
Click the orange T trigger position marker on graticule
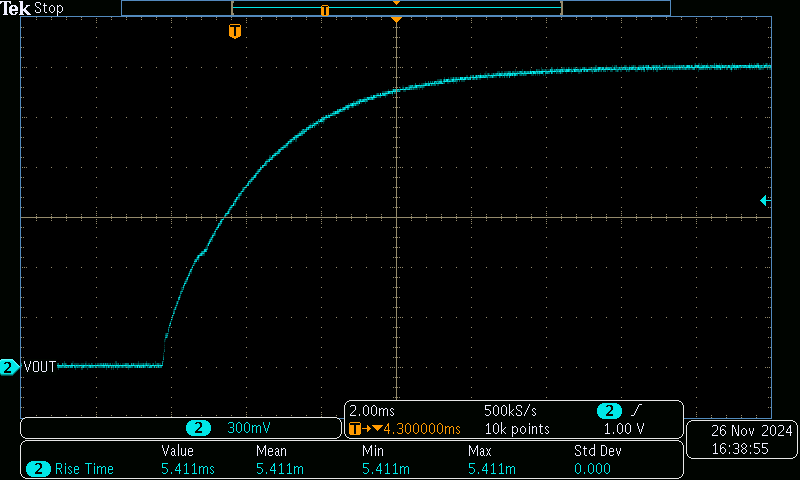(235, 32)
